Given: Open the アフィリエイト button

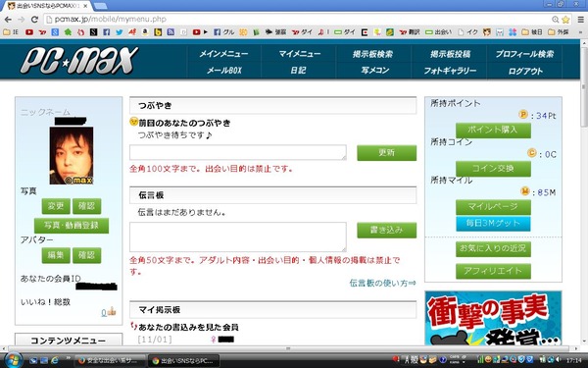Looking at the screenshot, I should pos(493,271).
